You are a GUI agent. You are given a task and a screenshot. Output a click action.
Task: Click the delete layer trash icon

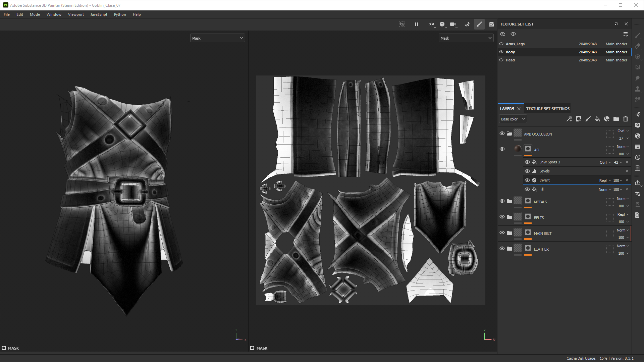click(x=626, y=119)
